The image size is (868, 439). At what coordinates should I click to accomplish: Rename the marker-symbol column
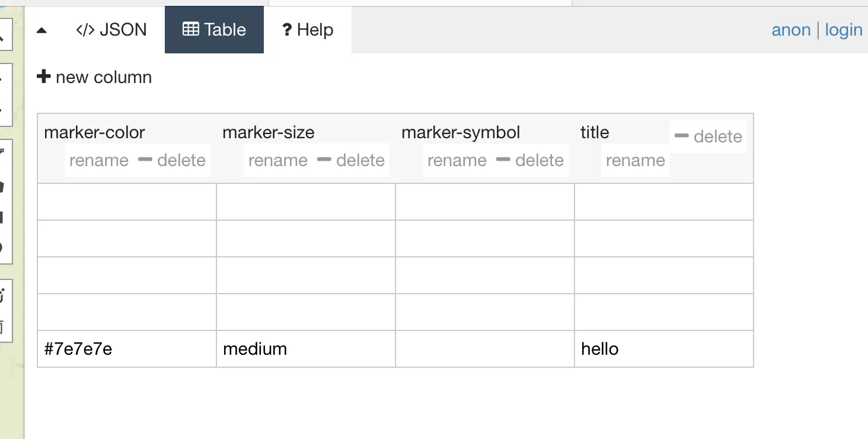point(457,160)
